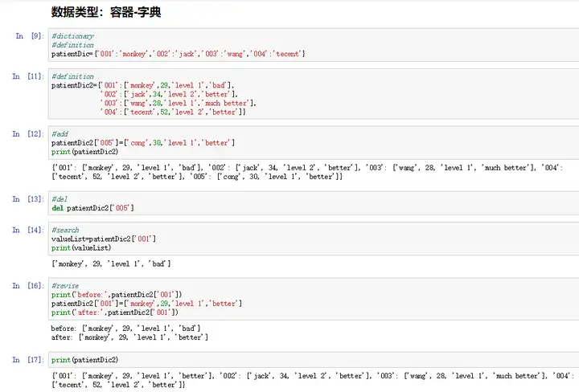The width and height of the screenshot is (579, 392).
Task: Click the 'before:' output line
Action: [126, 329]
